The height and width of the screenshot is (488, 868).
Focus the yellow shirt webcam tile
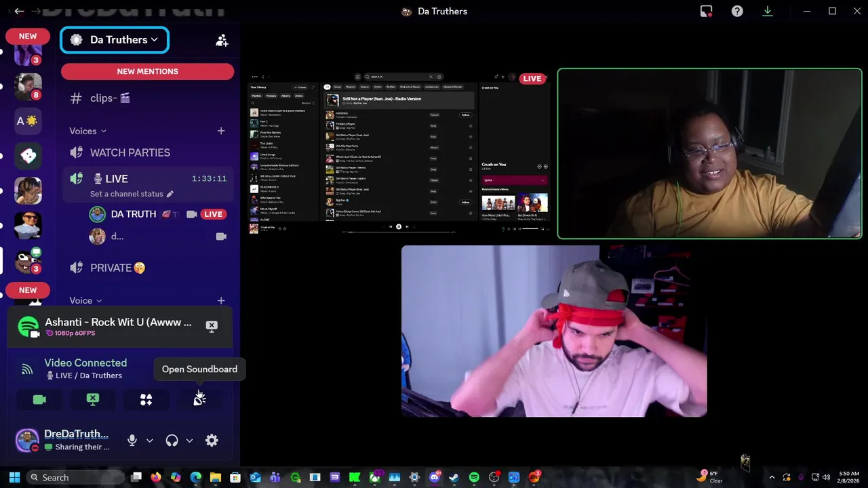709,154
